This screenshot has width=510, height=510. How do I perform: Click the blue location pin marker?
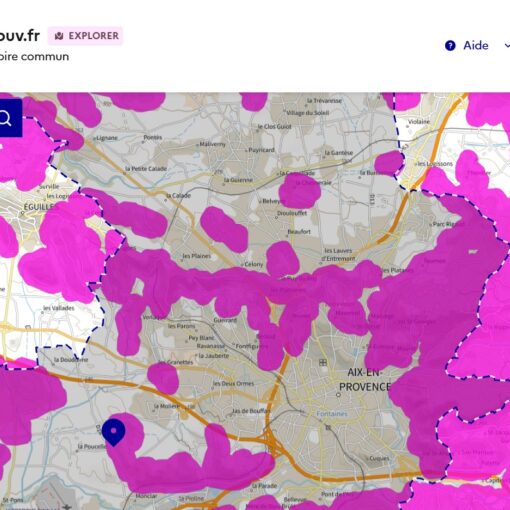coord(113,432)
